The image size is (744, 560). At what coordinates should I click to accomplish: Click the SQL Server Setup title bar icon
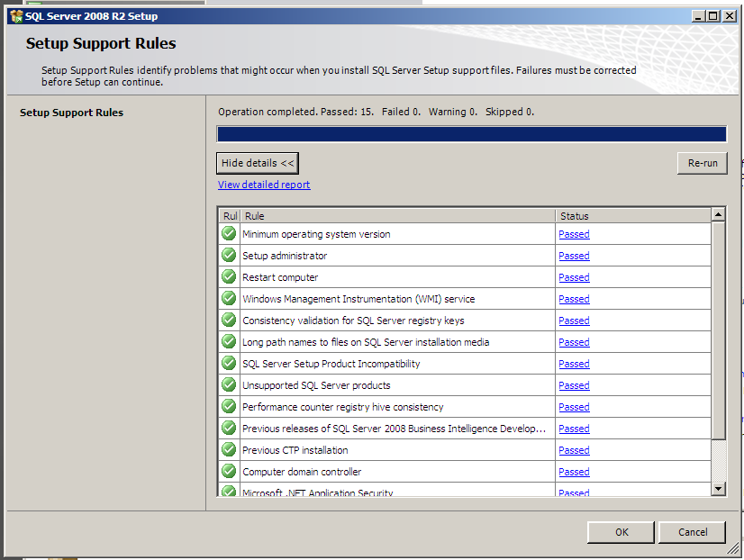pos(16,16)
